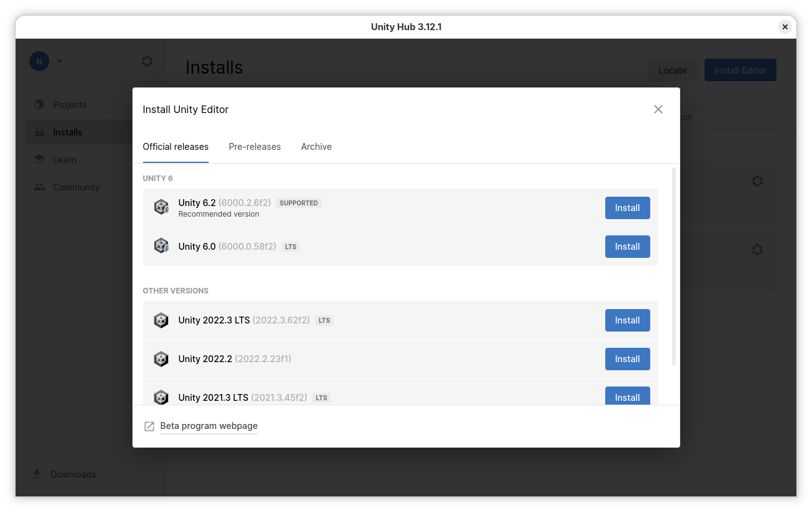
Task: Open preferences via the sidebar gear icon
Action: [x=147, y=61]
